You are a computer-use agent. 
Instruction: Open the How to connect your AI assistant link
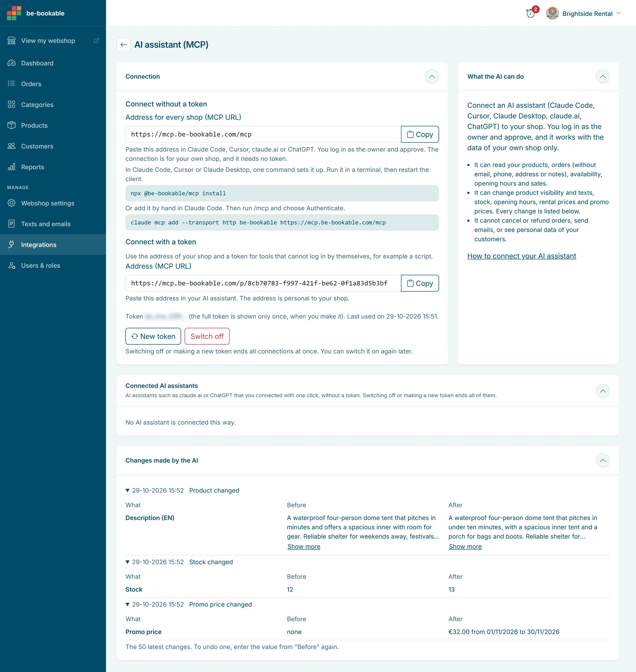[522, 256]
